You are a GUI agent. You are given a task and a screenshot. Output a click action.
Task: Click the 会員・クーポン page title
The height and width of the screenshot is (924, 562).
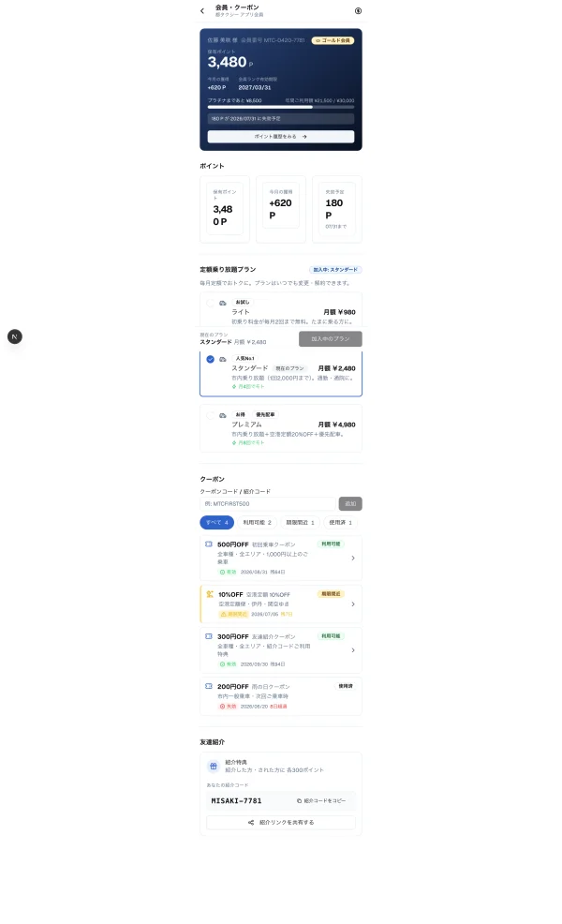click(x=237, y=7)
